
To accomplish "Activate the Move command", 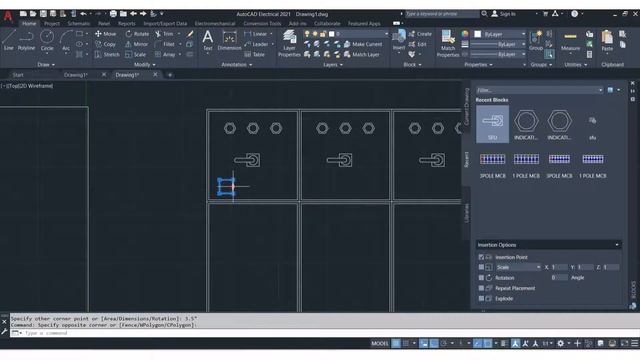I will (106, 34).
